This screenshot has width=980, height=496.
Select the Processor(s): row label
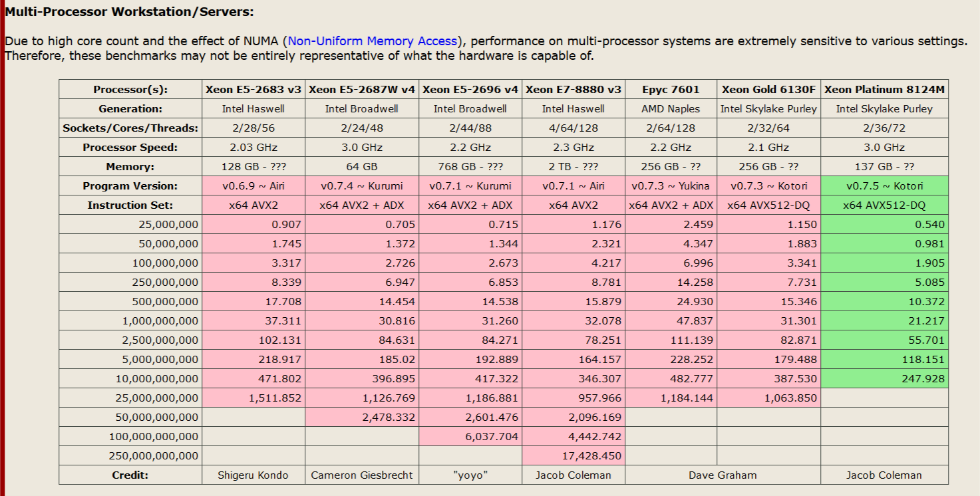click(130, 90)
